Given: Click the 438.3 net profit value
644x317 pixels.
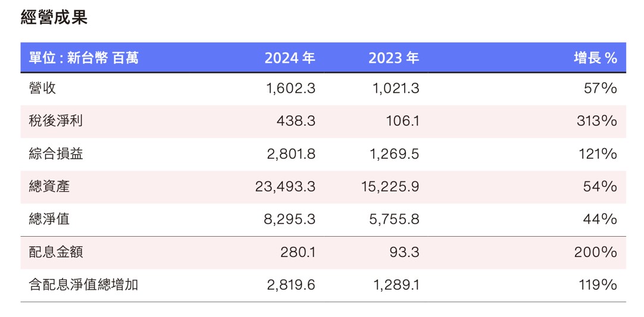Looking at the screenshot, I should (x=296, y=121).
